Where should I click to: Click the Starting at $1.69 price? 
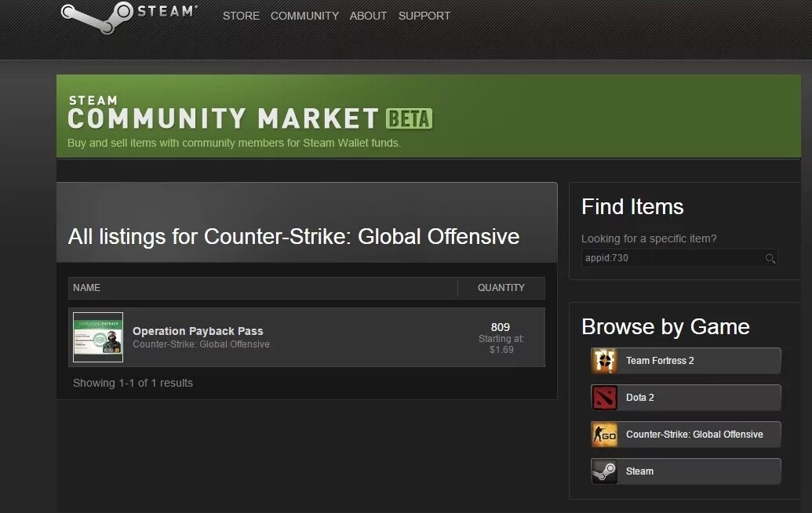click(x=501, y=344)
